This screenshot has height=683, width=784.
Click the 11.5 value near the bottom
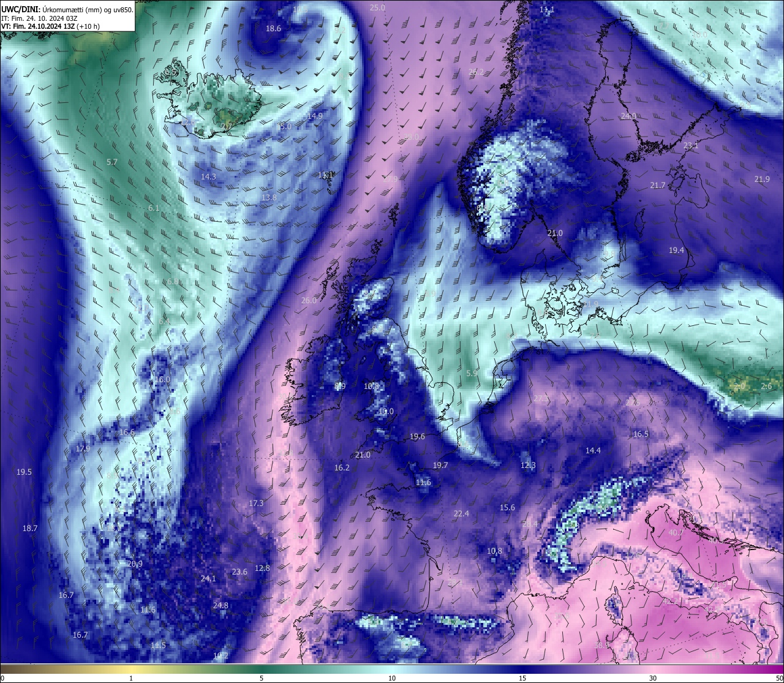pyautogui.click(x=158, y=645)
